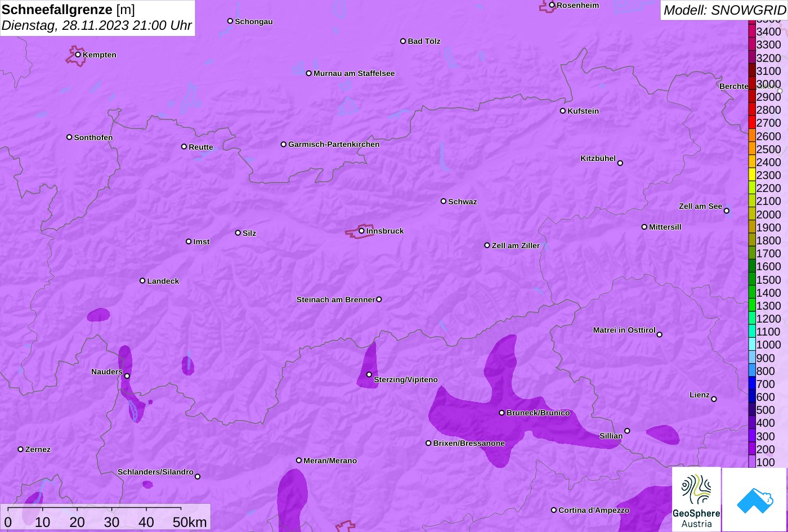Click the Landeck location dot
The height and width of the screenshot is (532, 788).
(x=142, y=281)
